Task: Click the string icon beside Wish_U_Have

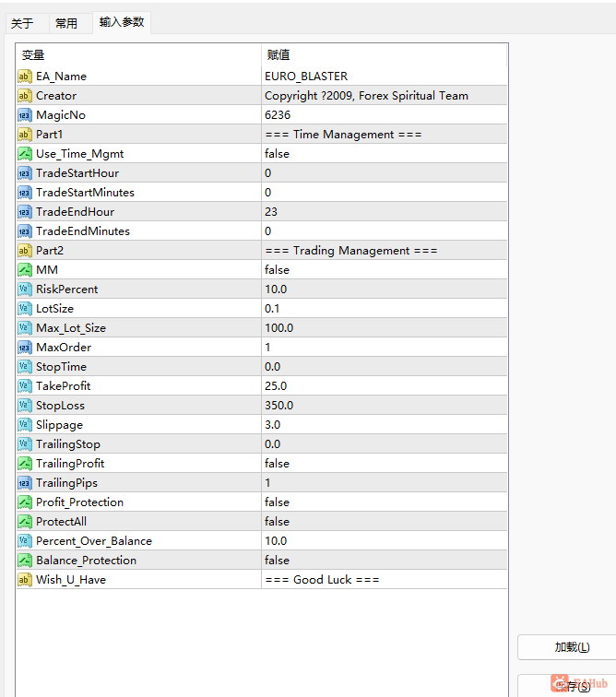Action: coord(25,580)
